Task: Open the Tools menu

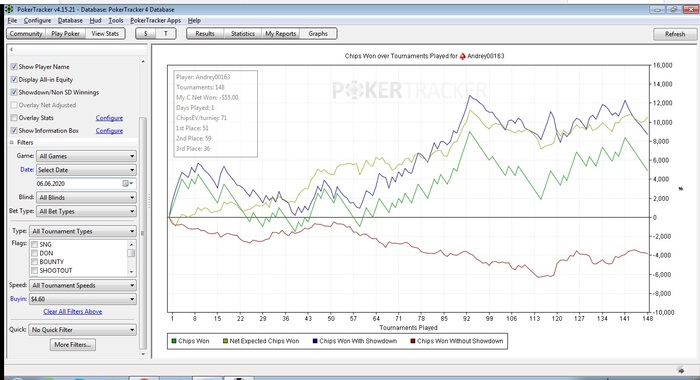Action: coord(116,21)
